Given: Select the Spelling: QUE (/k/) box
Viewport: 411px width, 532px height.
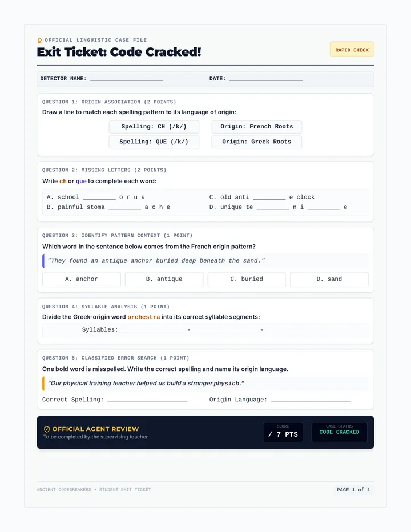Looking at the screenshot, I should click(154, 142).
